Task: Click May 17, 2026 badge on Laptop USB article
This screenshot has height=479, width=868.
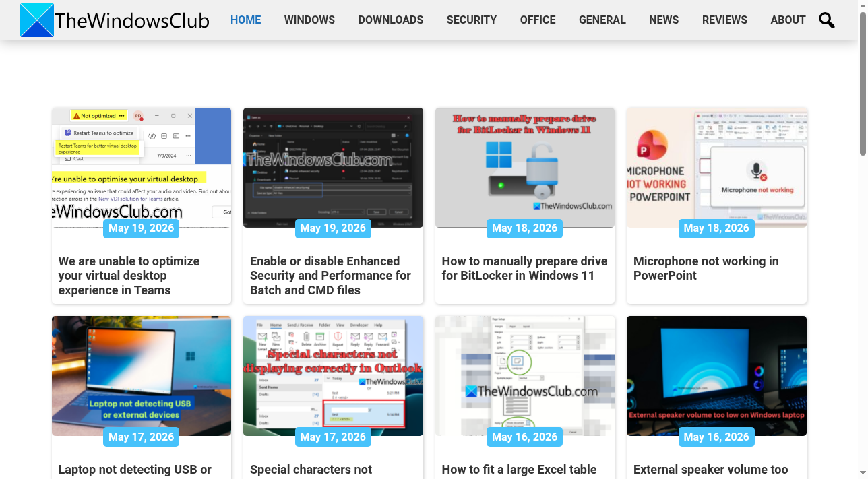Action: (142, 437)
